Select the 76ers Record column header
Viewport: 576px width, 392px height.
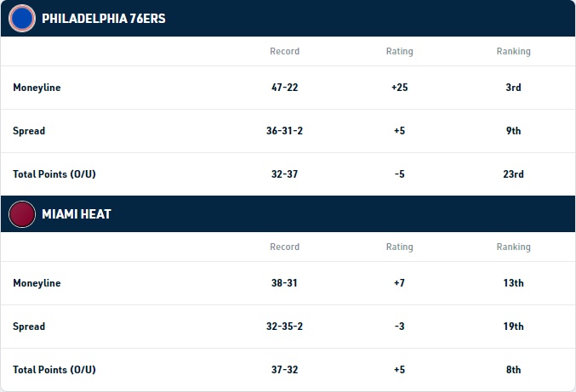pos(285,51)
